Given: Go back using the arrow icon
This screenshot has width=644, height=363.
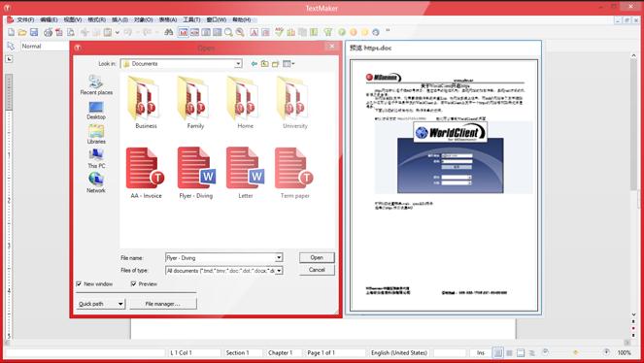Looking at the screenshot, I should [254, 64].
